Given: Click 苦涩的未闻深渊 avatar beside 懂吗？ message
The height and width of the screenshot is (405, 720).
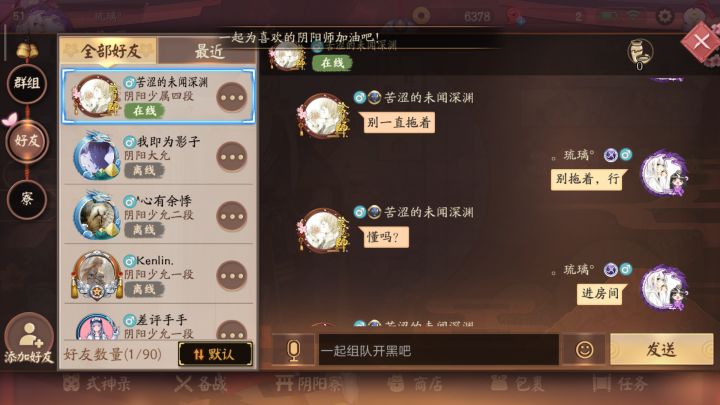Looking at the screenshot, I should tap(323, 230).
